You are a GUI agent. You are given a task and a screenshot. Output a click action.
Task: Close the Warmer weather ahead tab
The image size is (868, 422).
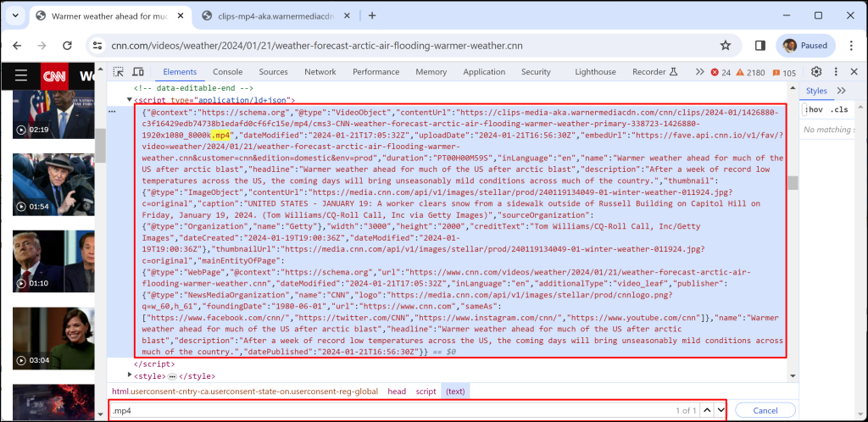point(180,16)
